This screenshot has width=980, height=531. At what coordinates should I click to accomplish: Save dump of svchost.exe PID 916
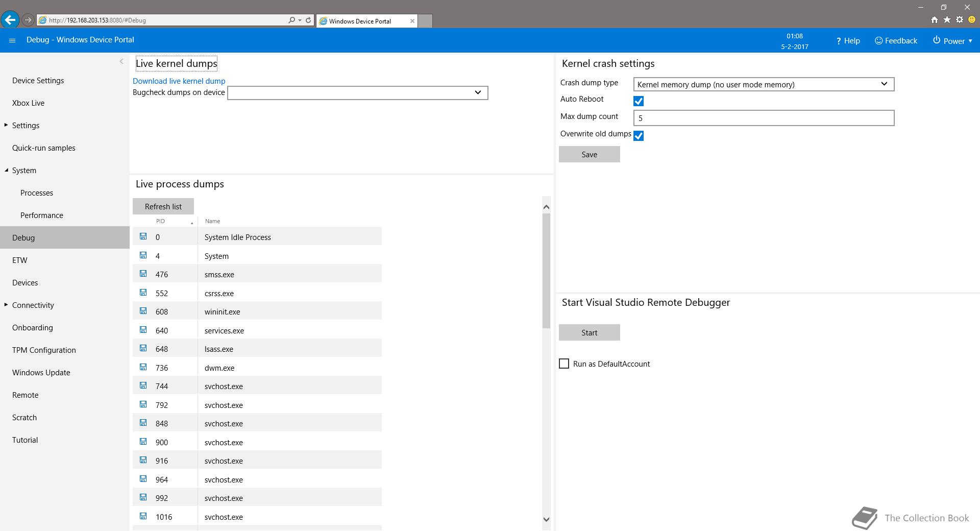143,460
